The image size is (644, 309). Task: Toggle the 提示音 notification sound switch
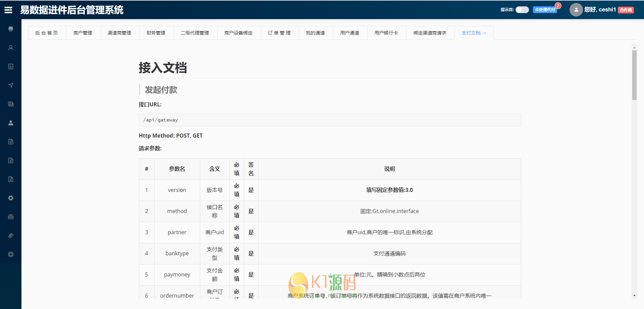tap(522, 10)
